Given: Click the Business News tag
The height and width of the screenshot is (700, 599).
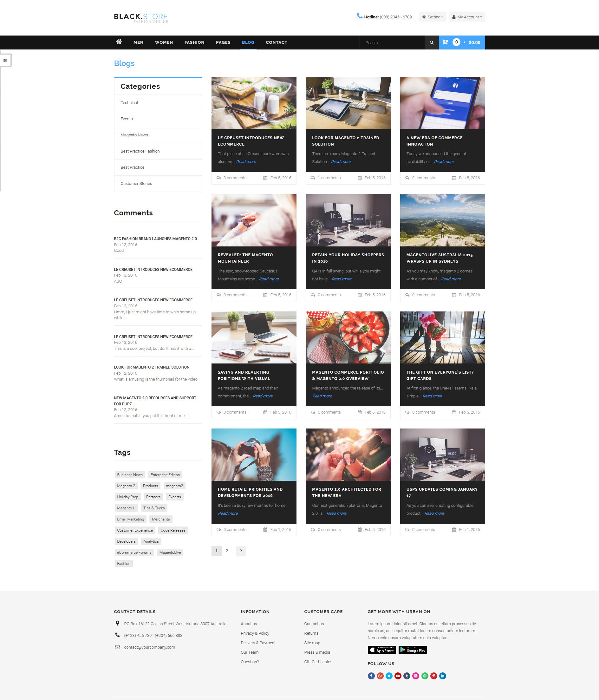Looking at the screenshot, I should pos(130,475).
